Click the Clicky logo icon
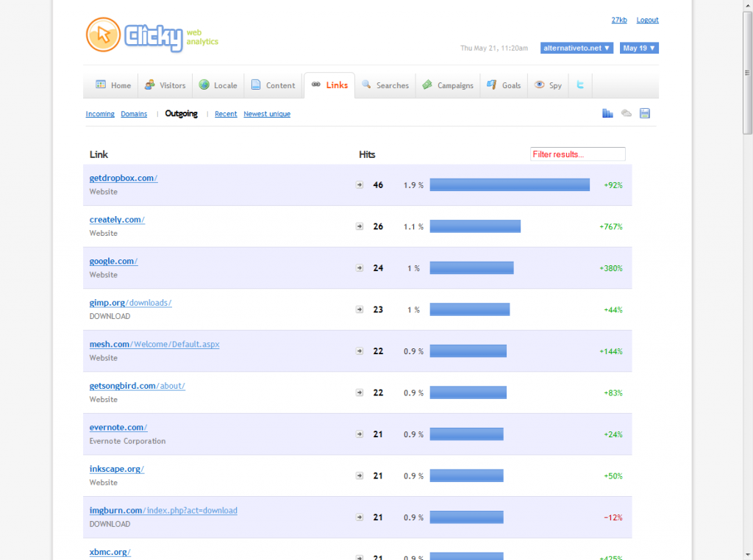The width and height of the screenshot is (753, 560). tap(103, 35)
